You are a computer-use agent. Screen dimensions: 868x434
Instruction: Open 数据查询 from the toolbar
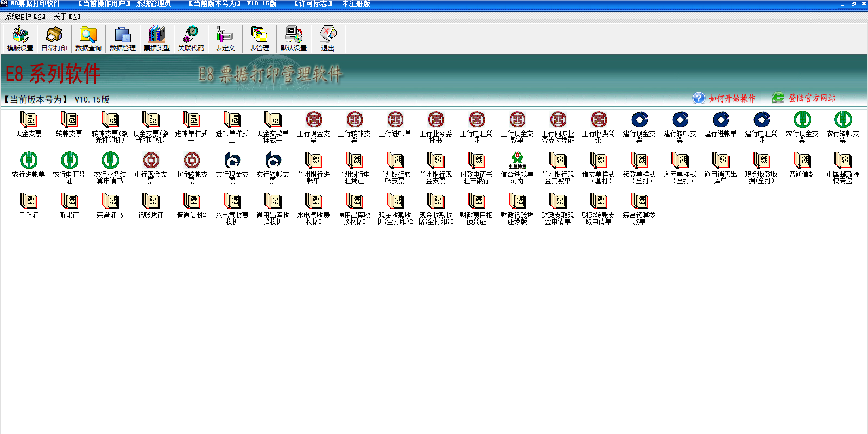[x=88, y=39]
